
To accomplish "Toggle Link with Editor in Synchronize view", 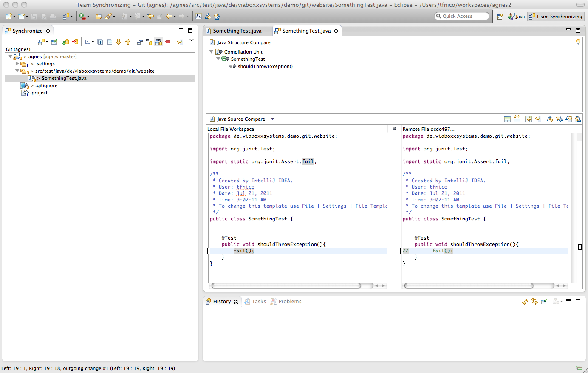I will (180, 42).
